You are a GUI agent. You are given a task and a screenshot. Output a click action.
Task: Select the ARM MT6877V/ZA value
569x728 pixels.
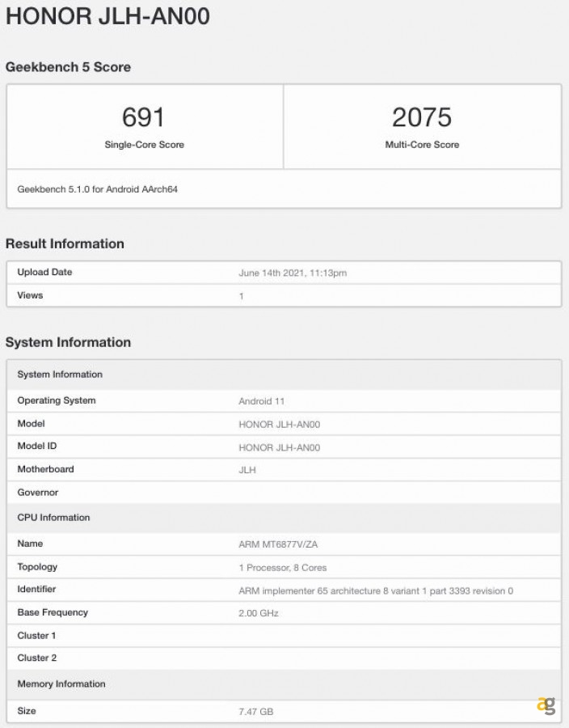(x=278, y=544)
